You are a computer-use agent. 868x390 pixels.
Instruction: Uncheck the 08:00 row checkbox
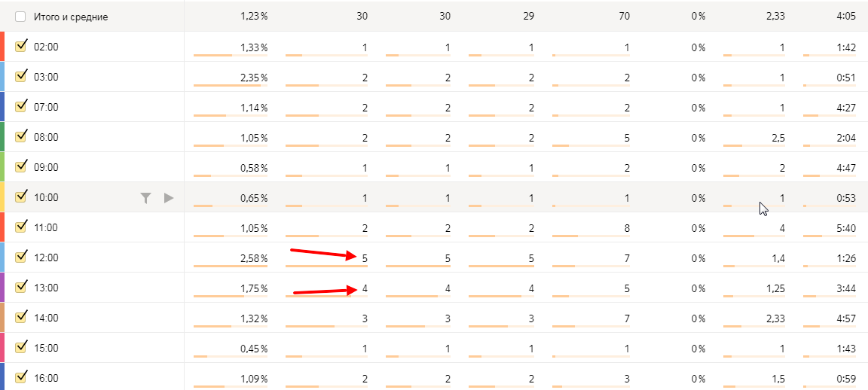tap(21, 136)
